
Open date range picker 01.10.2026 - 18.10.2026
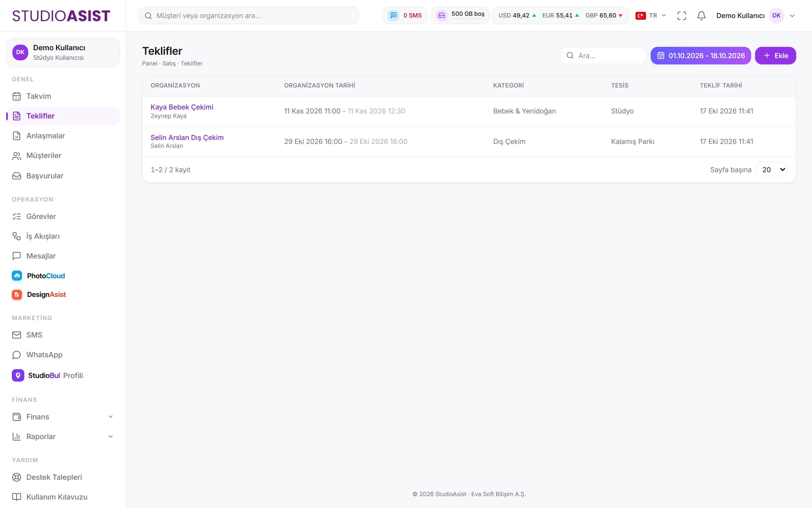point(701,55)
